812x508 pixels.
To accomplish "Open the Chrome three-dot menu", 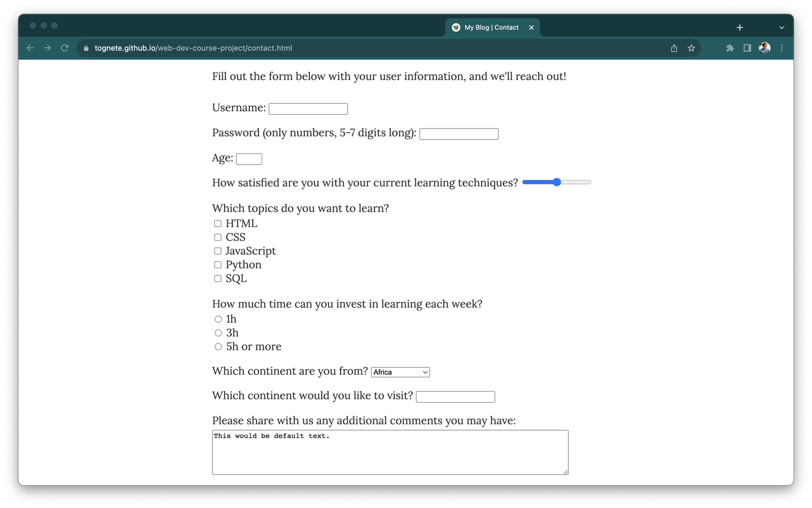I will pyautogui.click(x=782, y=48).
